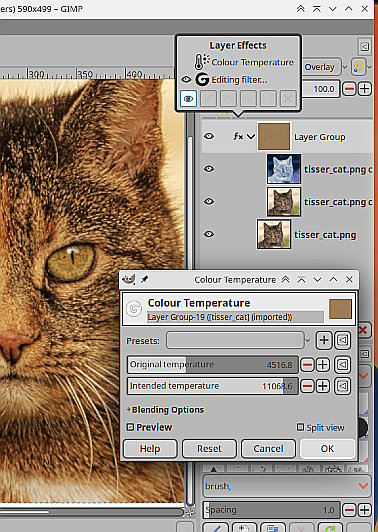Hide the blue tisser_cat.png copy layer
Viewport: 378px width, 532px height.
pos(209,169)
